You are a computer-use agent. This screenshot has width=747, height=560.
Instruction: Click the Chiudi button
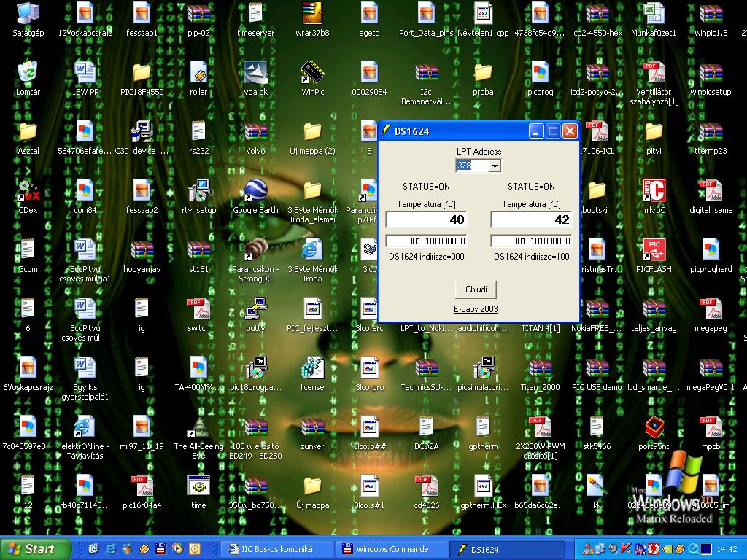476,289
